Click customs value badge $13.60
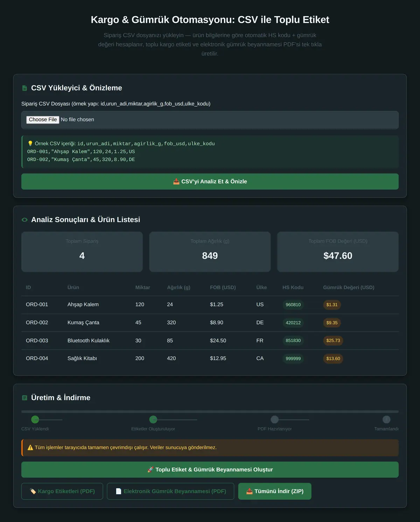Viewport: 420px width, 522px height. coord(333,359)
